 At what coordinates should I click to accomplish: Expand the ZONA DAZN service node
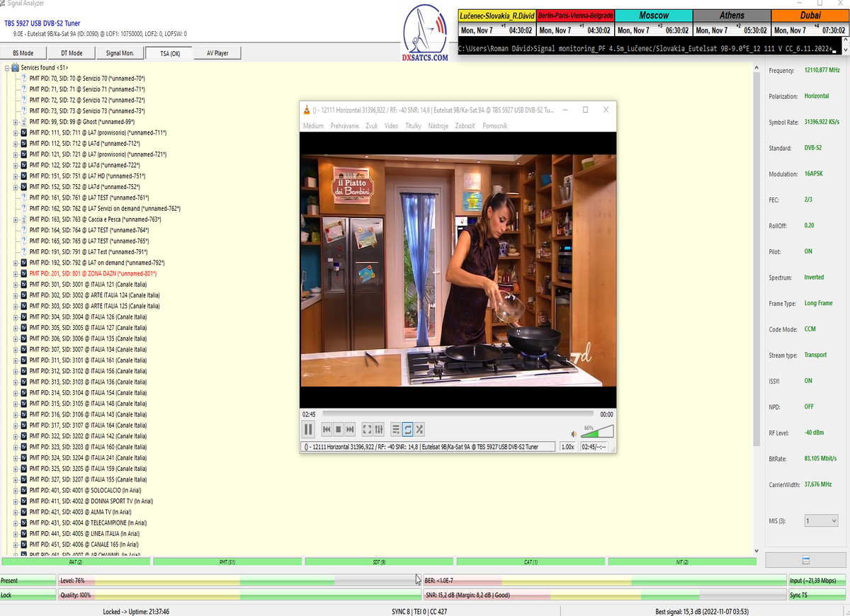[15, 273]
